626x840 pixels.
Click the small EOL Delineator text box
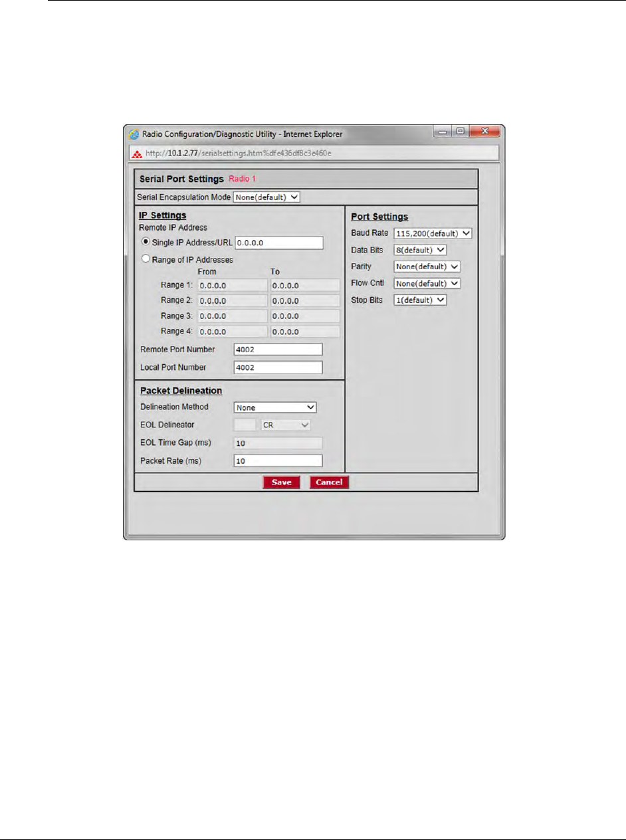coord(245,424)
